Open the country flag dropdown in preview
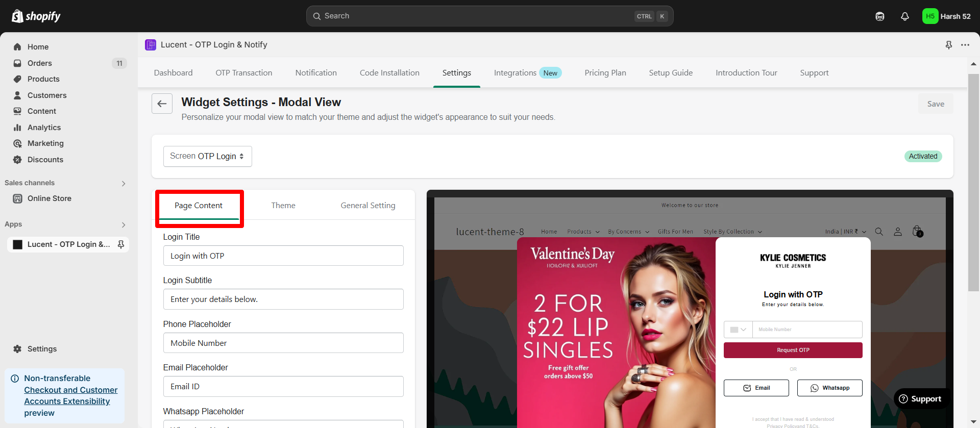This screenshot has height=428, width=980. (738, 330)
